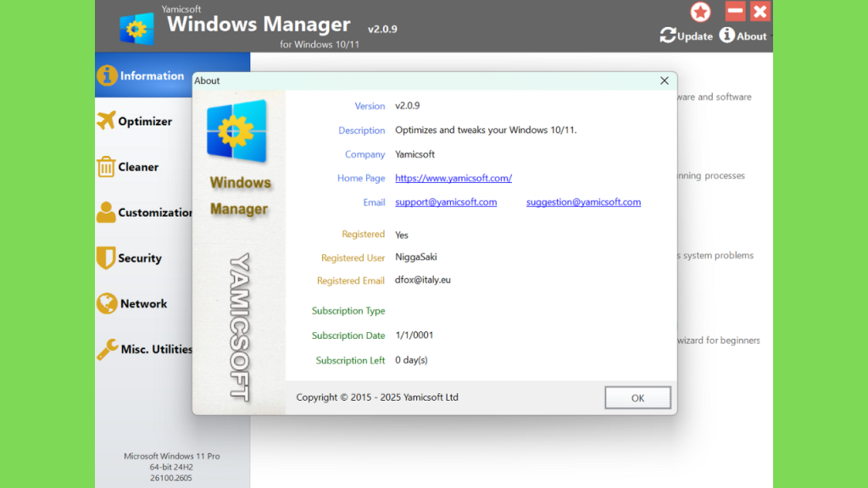Click the Update refresh arrows icon
868x488 pixels.
(668, 36)
